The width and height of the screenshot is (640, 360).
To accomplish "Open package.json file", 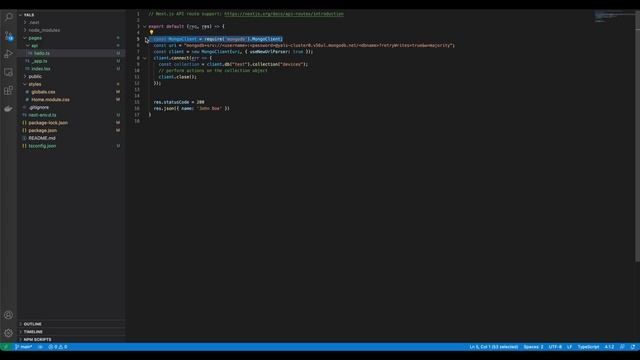I will [x=71, y=130].
